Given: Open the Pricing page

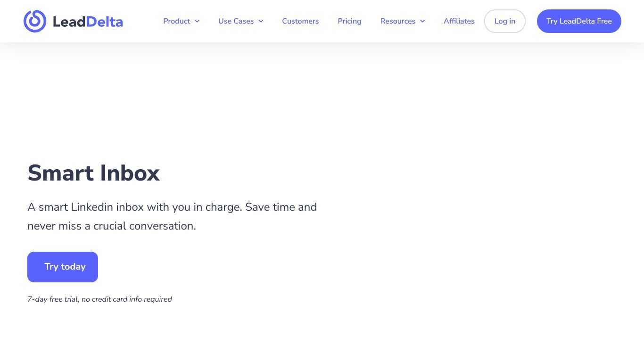Looking at the screenshot, I should [x=349, y=21].
